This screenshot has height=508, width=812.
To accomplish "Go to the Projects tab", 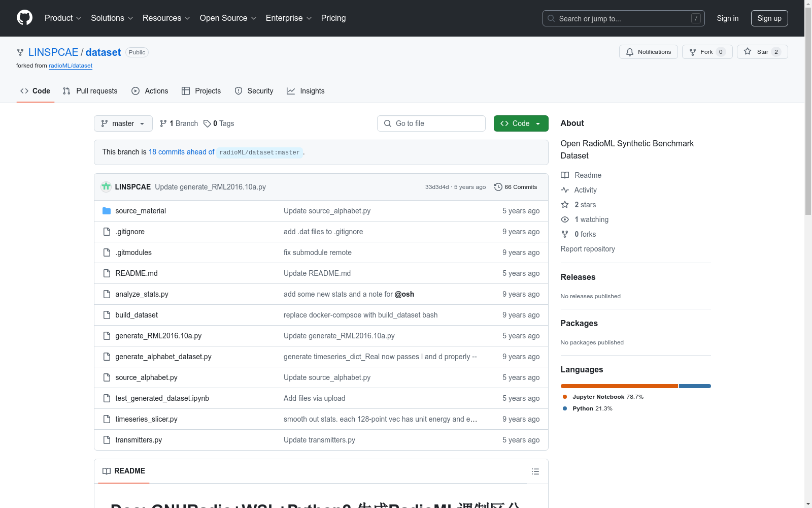I will (x=201, y=91).
